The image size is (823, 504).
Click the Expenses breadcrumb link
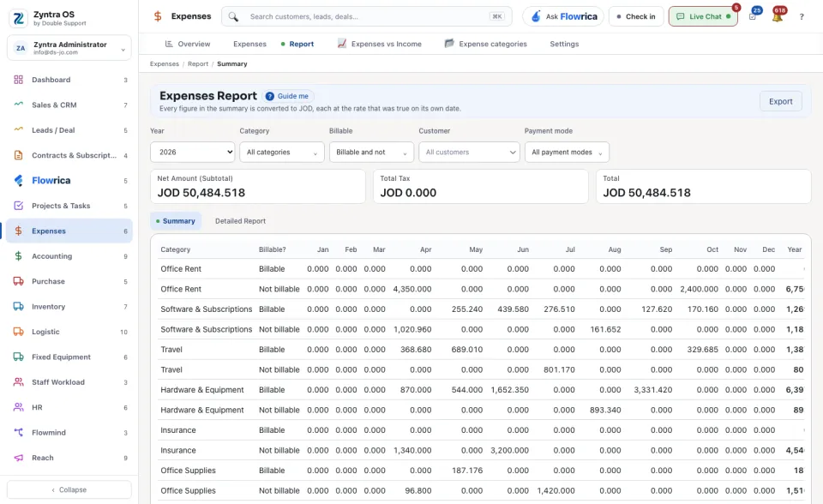165,64
